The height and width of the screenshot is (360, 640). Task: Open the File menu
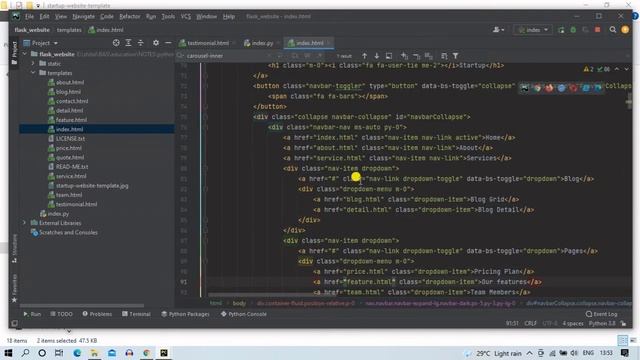29,17
